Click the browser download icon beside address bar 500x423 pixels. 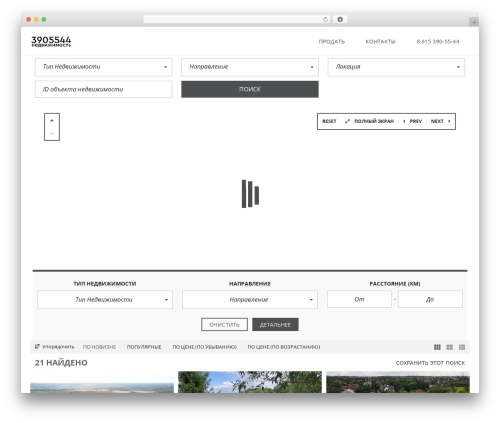(340, 20)
